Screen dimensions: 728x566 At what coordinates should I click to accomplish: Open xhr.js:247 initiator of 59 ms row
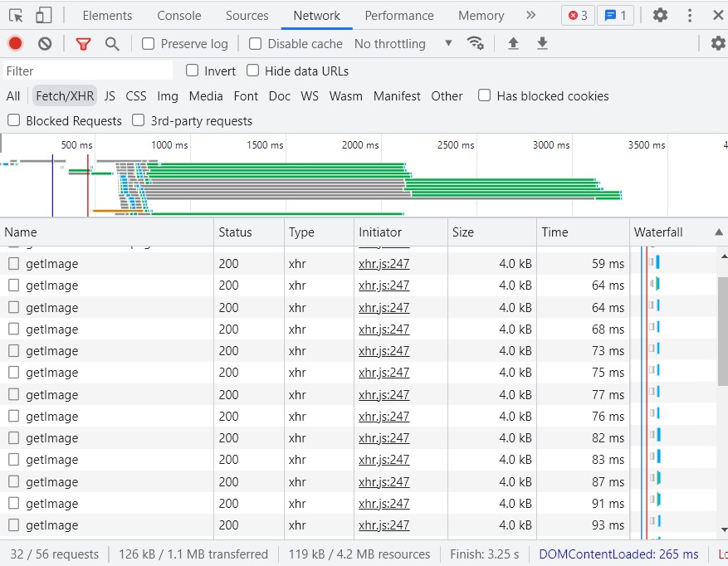[384, 264]
